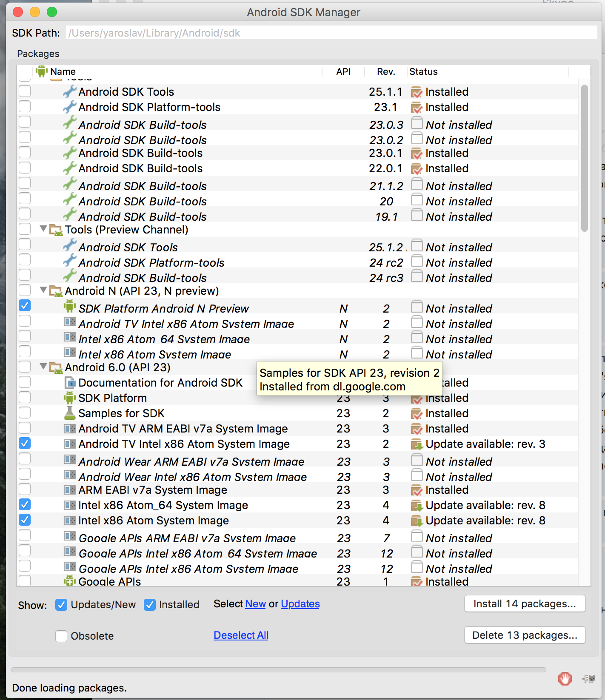
Task: Click the SDK Platform API 23 robot icon
Action: tap(69, 398)
